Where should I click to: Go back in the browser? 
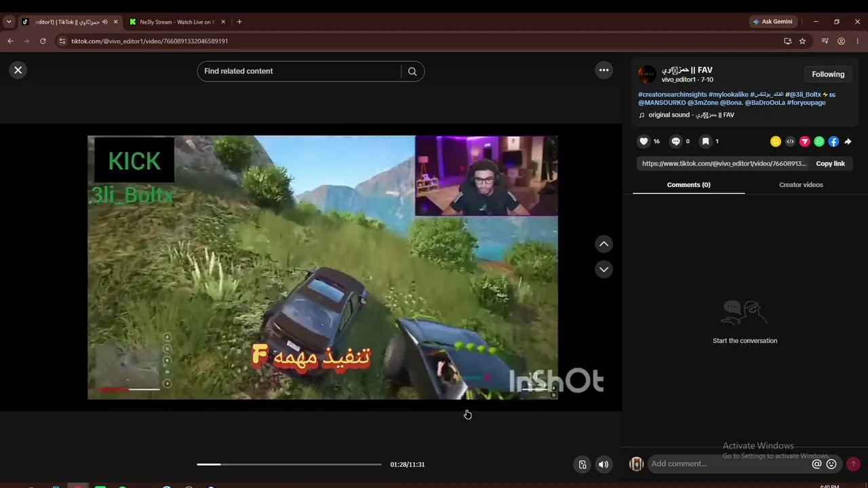tap(10, 41)
